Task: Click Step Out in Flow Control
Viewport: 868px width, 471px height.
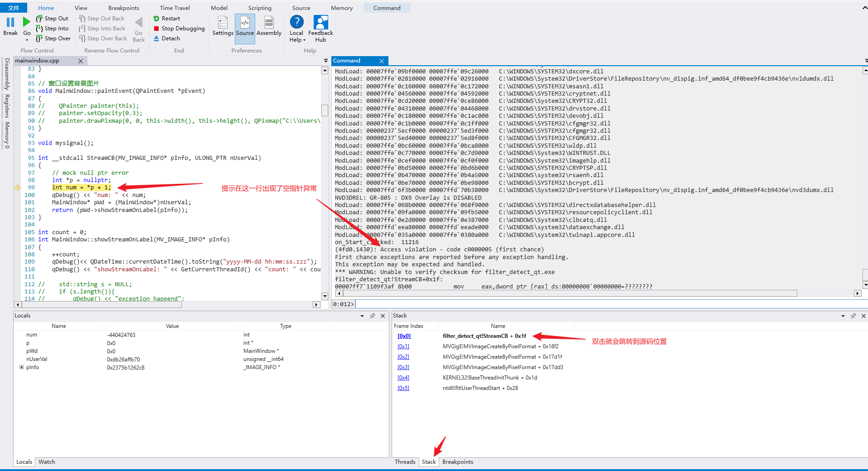Action: (x=52, y=19)
